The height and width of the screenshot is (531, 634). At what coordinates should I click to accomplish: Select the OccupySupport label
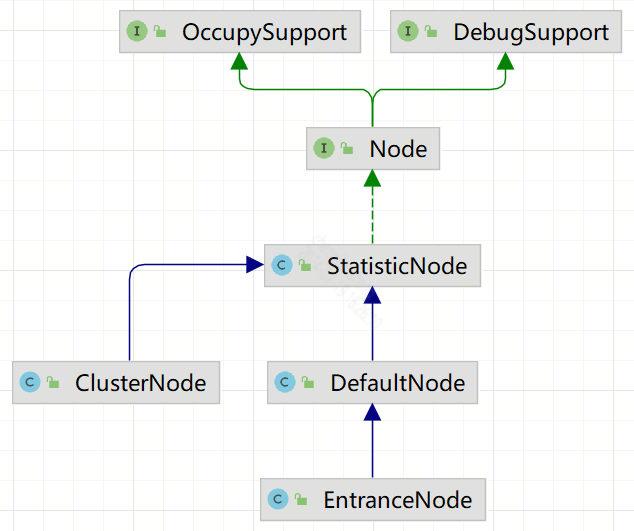click(264, 33)
